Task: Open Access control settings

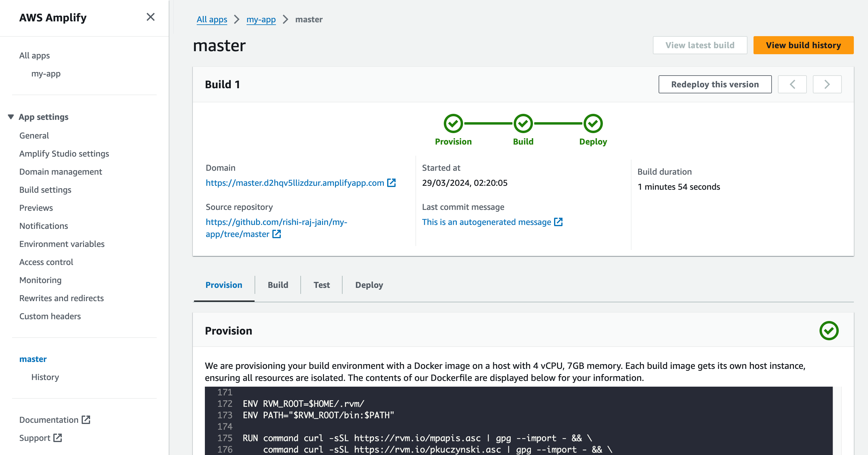Action: pos(46,262)
